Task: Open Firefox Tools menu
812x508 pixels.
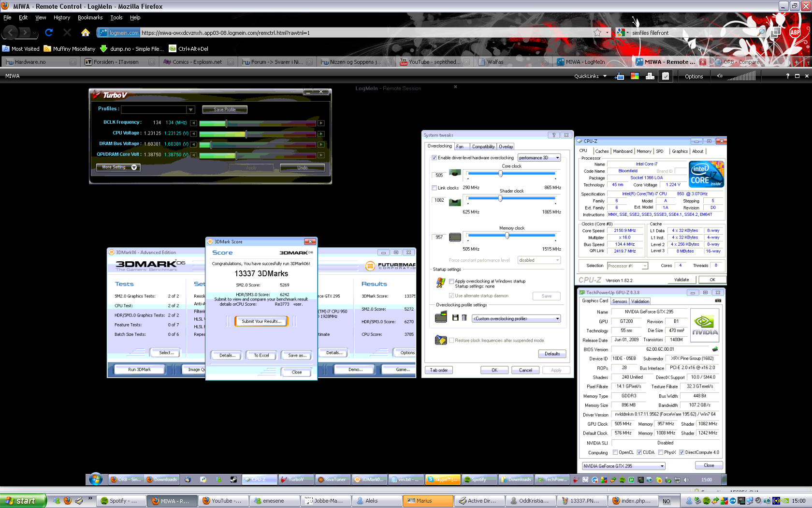Action: (116, 17)
